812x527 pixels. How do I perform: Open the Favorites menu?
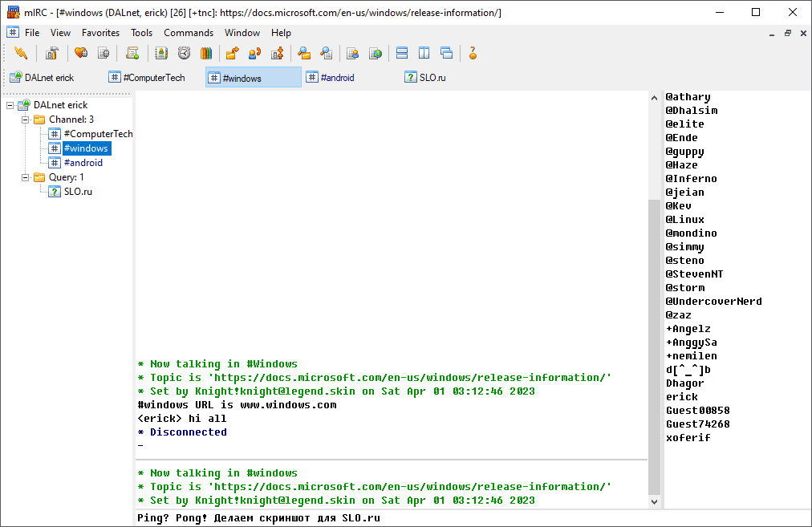click(100, 33)
